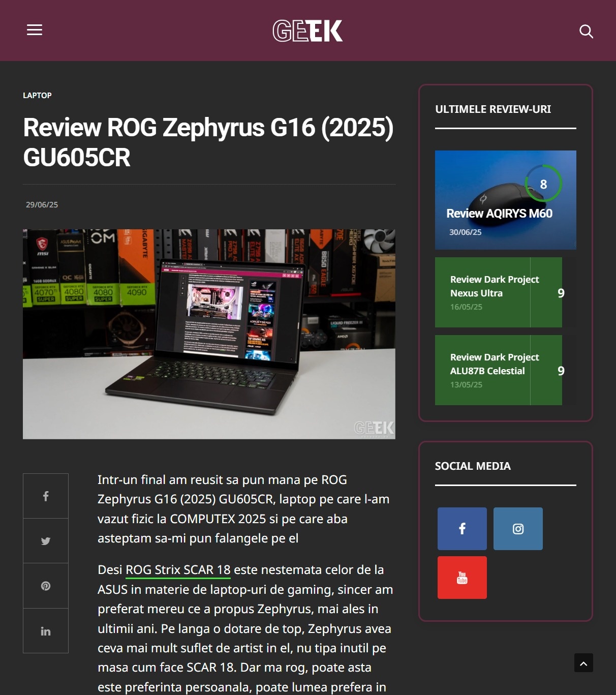616x695 pixels.
Task: Click the AQIRYS M60 score badge 8
Action: [543, 184]
